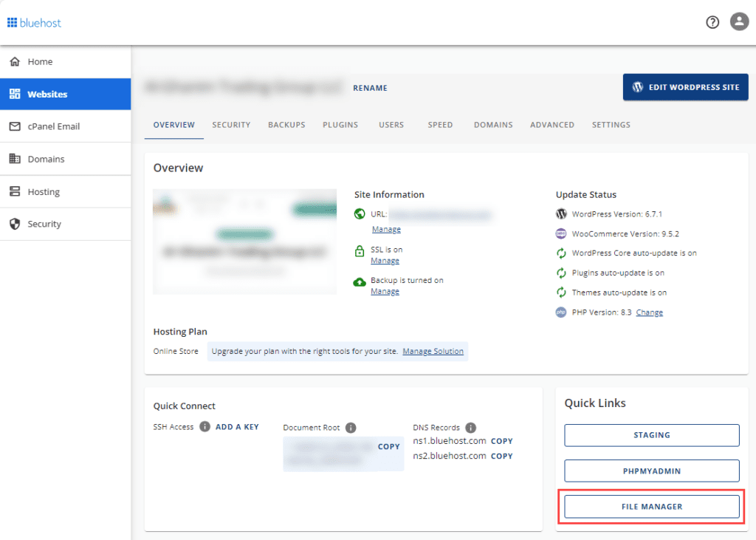Click the Security shield sidebar icon

pyautogui.click(x=15, y=224)
